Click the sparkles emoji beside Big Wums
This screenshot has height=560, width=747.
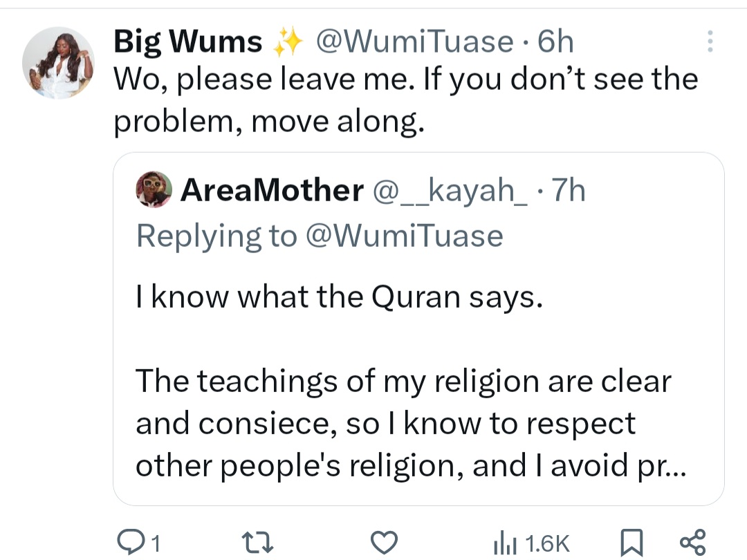coord(289,44)
